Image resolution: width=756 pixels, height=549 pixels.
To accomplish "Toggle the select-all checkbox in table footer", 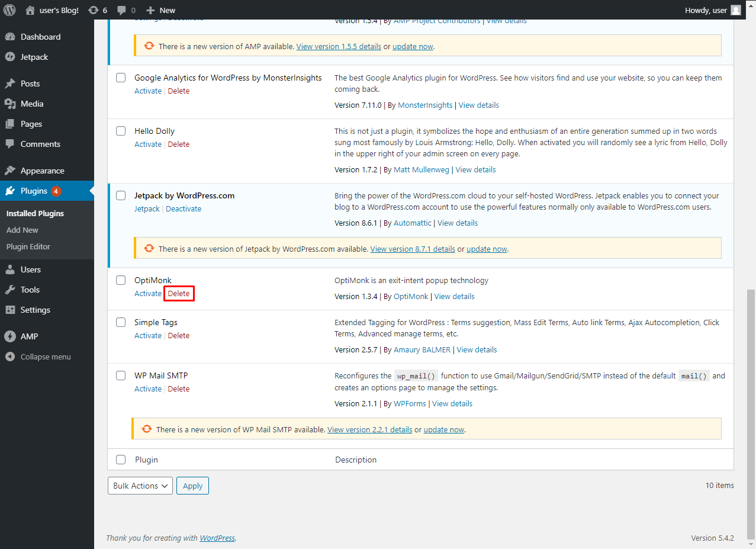I will point(121,460).
